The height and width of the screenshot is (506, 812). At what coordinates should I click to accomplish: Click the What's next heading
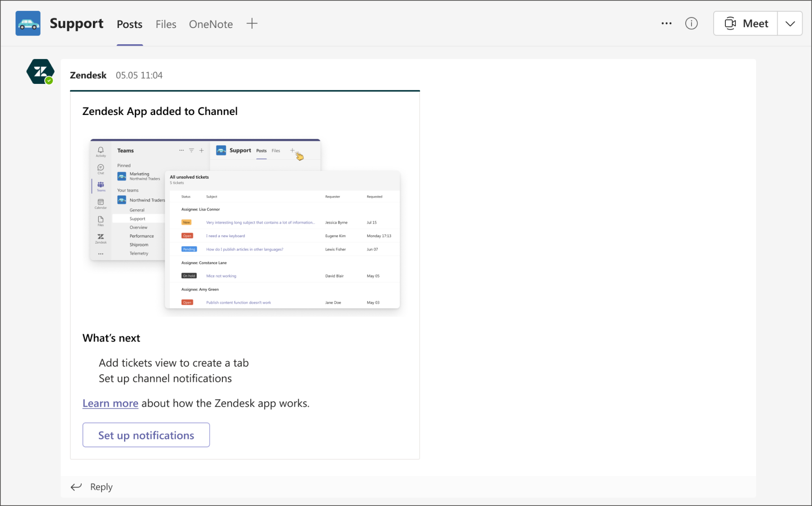pyautogui.click(x=111, y=338)
